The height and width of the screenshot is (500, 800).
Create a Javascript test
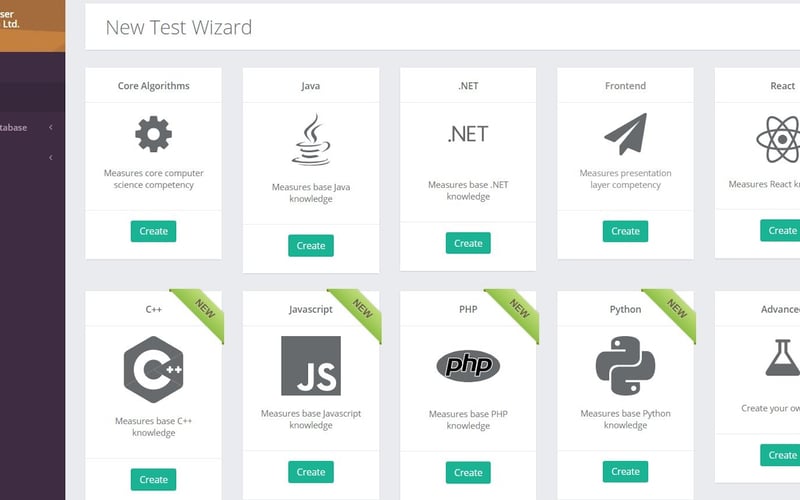(311, 472)
